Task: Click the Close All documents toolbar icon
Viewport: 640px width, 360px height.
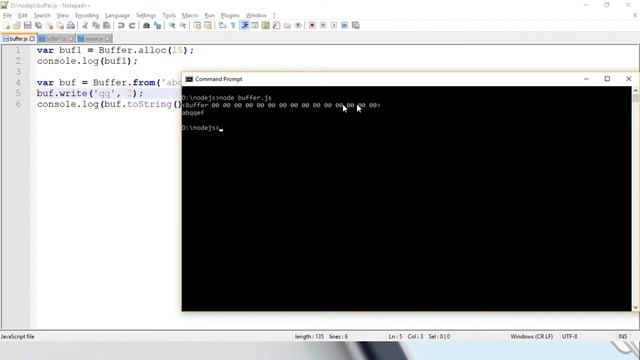Action: click(60, 25)
